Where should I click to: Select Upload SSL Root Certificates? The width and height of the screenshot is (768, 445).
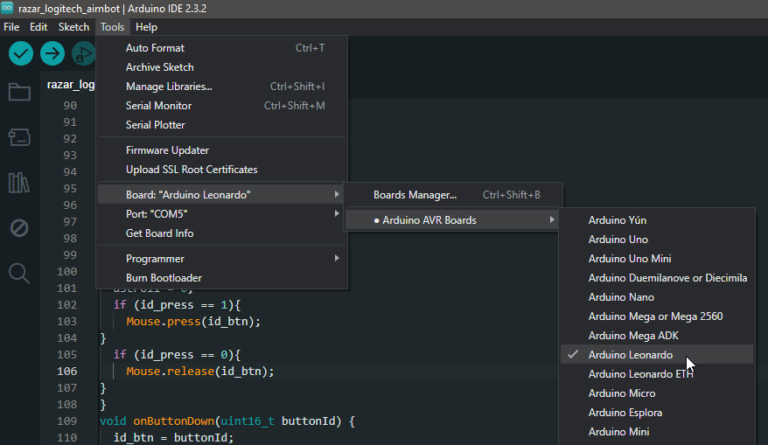(222, 169)
